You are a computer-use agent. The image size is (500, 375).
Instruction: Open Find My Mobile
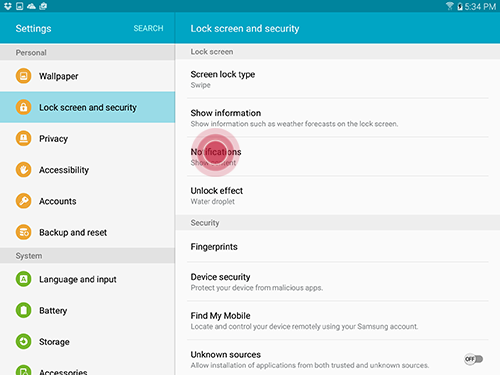[338, 321]
